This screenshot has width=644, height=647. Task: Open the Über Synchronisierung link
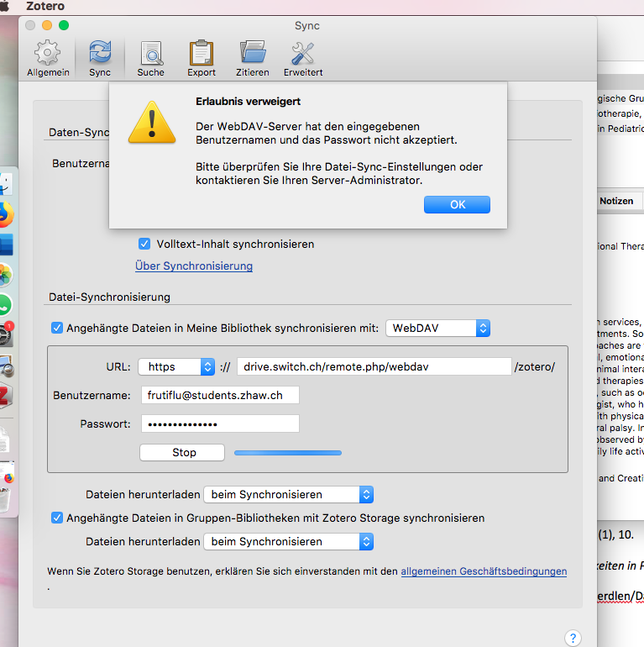point(194,266)
